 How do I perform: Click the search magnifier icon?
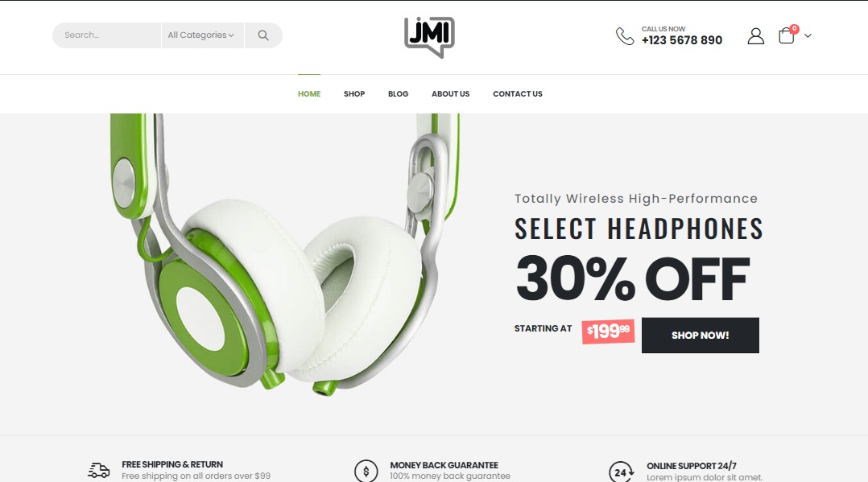point(263,35)
